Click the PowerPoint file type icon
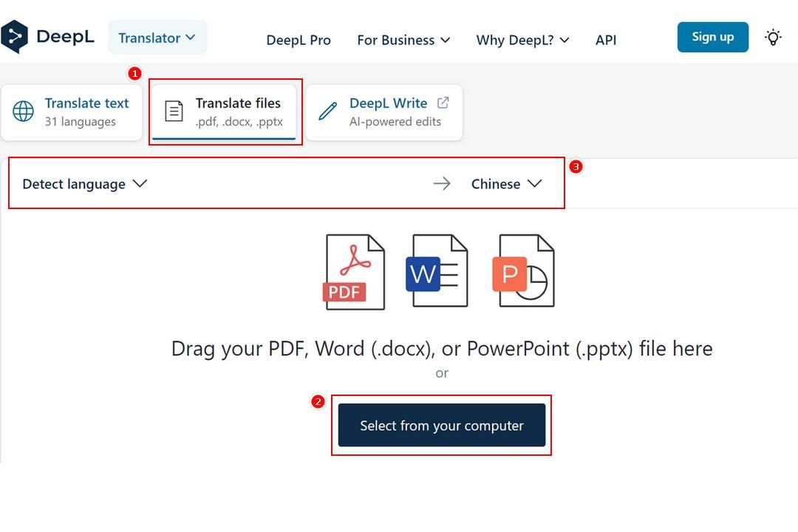This screenshot has width=798, height=532. coord(524,271)
